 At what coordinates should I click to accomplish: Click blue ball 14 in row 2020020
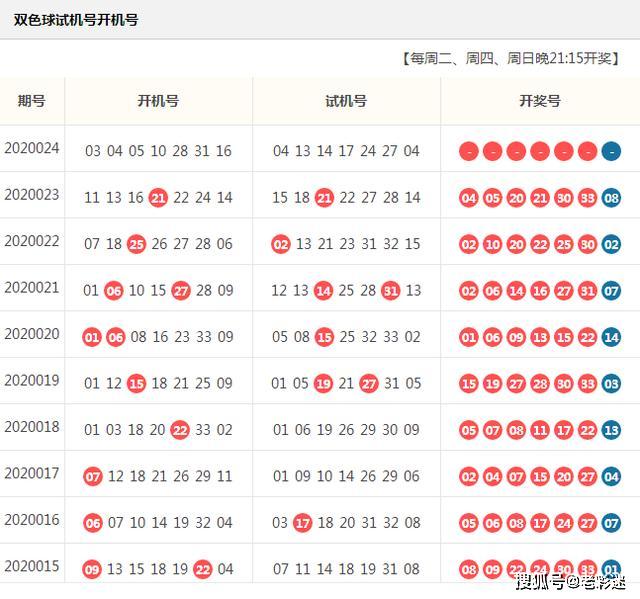[611, 337]
